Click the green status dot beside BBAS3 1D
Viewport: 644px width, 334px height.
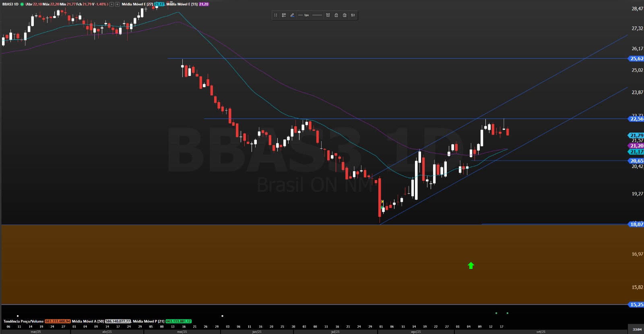(22, 4)
